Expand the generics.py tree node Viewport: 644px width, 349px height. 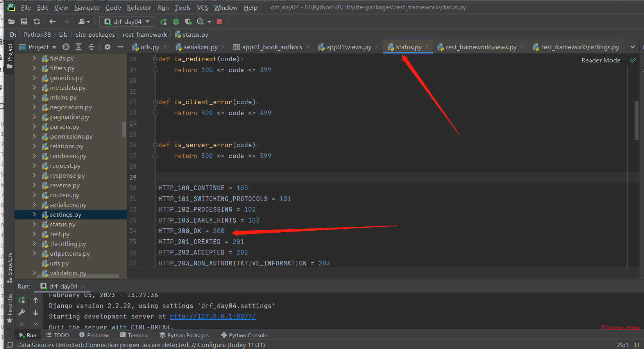(34, 78)
